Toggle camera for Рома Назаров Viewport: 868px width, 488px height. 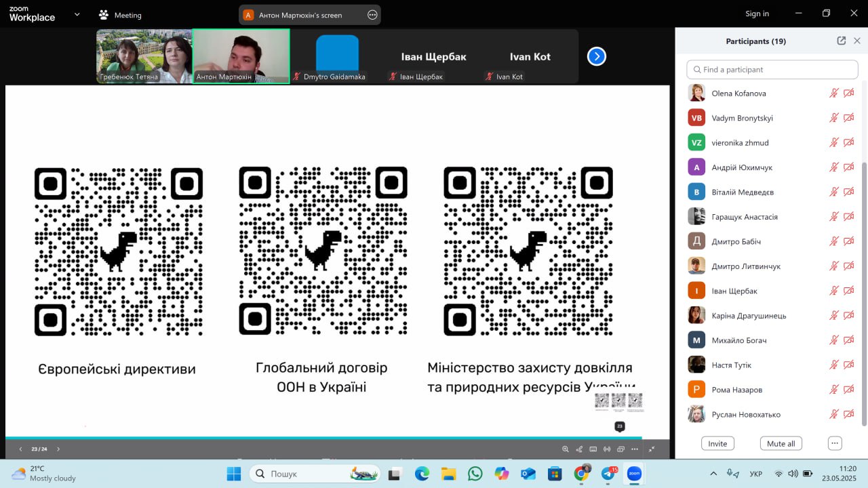848,390
